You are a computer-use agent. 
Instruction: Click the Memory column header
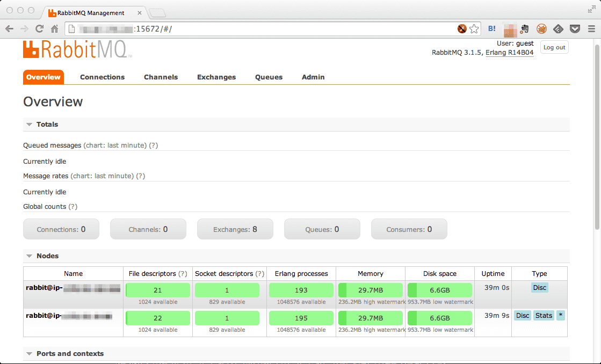[x=370, y=274]
